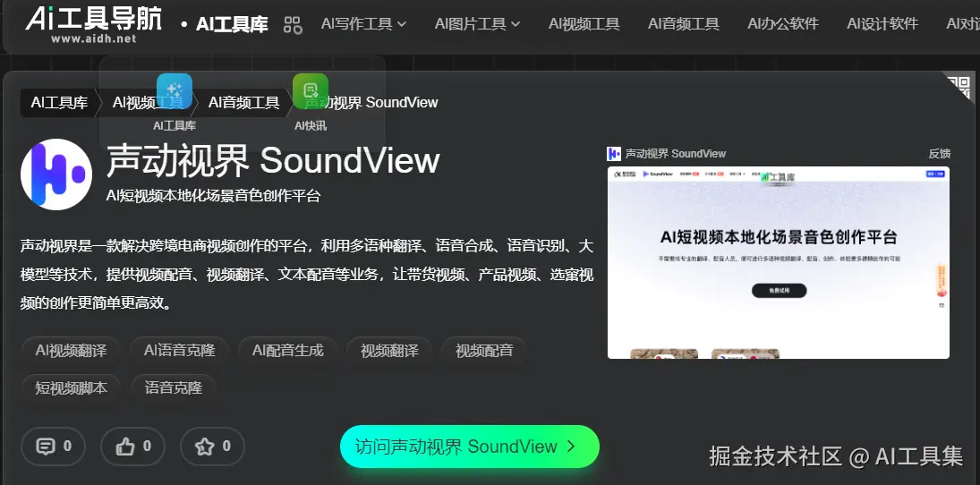Open AI设计软件 in top navigation
This screenshot has height=485, width=980.
[x=882, y=24]
